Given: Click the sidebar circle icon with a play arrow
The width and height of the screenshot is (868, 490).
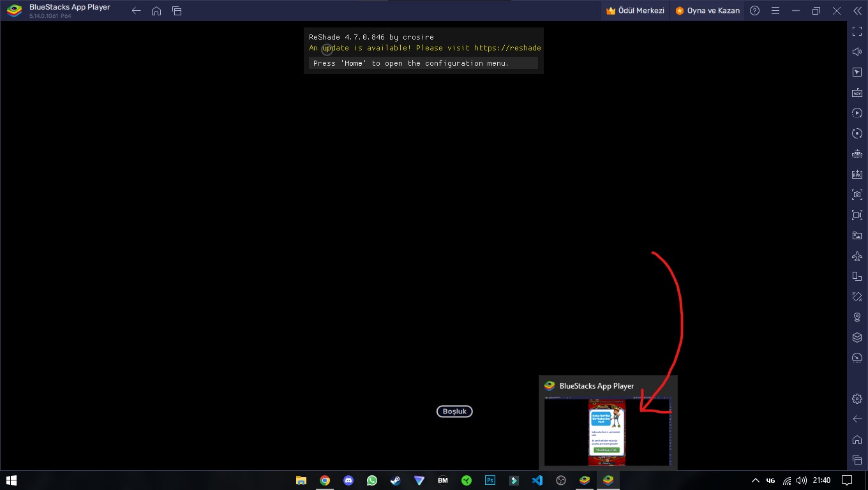Looking at the screenshot, I should (857, 113).
